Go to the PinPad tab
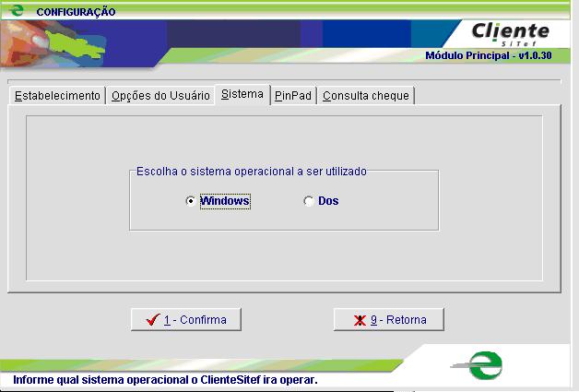Screen dimensions: 579x392 [292, 96]
